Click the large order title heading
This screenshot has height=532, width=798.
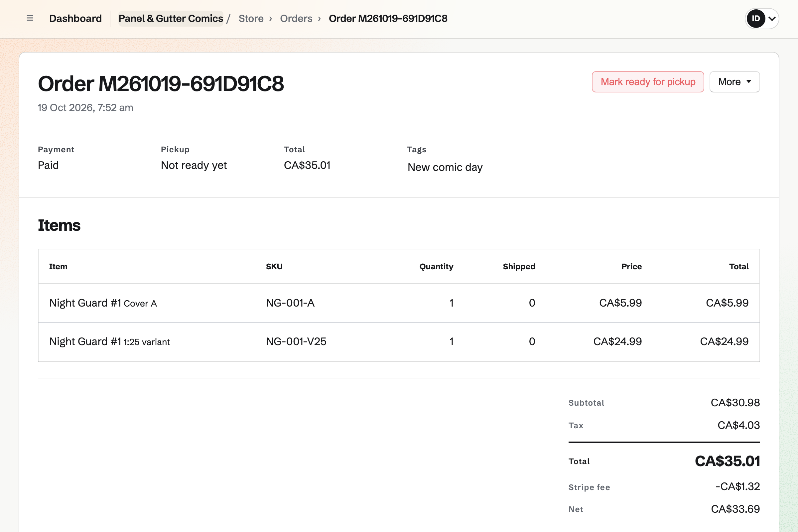(161, 83)
